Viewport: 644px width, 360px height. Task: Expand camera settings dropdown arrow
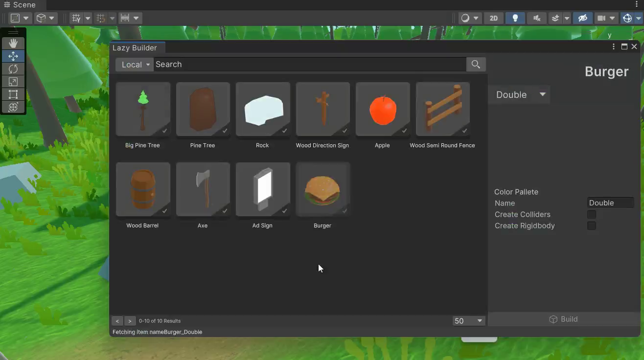coord(612,18)
